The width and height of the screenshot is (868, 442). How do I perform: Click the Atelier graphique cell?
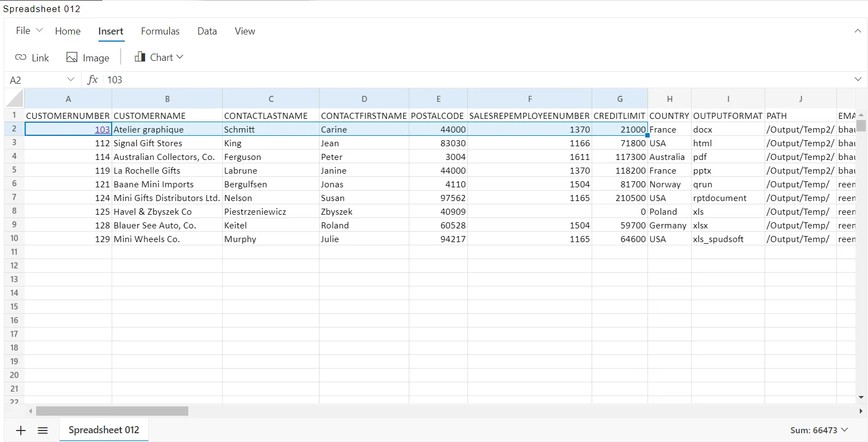pyautogui.click(x=167, y=129)
